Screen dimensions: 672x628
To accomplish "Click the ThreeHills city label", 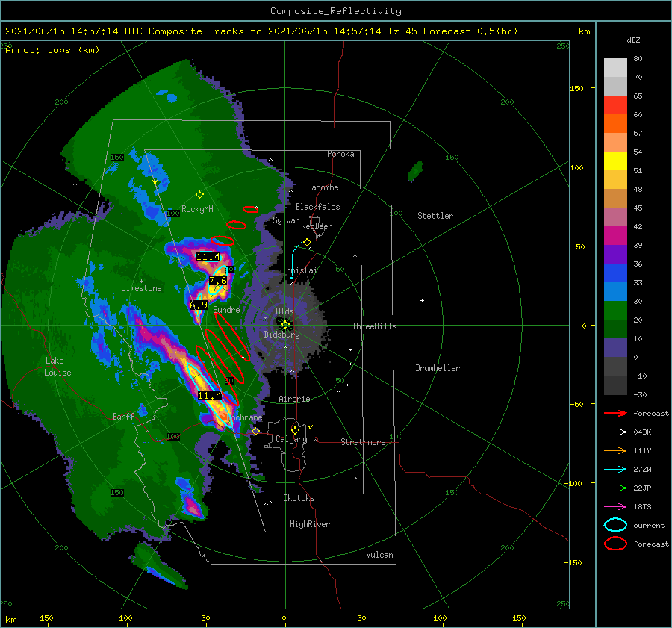I will [x=375, y=326].
